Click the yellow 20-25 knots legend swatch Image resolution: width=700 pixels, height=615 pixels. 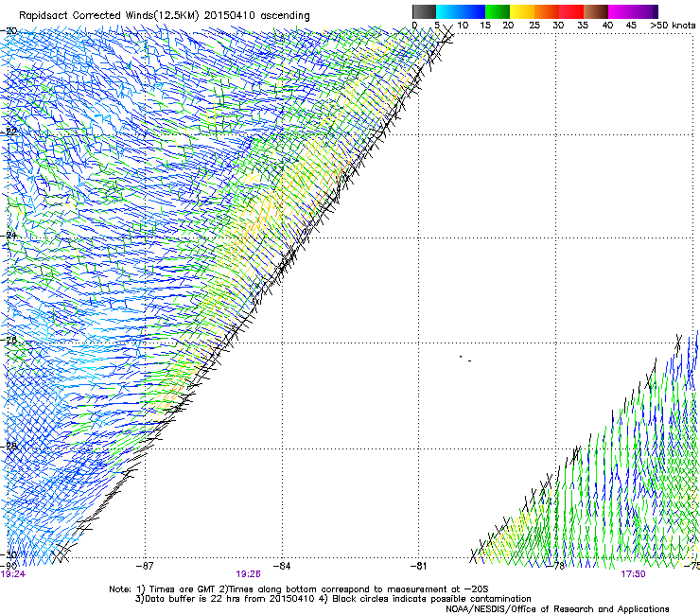point(522,11)
